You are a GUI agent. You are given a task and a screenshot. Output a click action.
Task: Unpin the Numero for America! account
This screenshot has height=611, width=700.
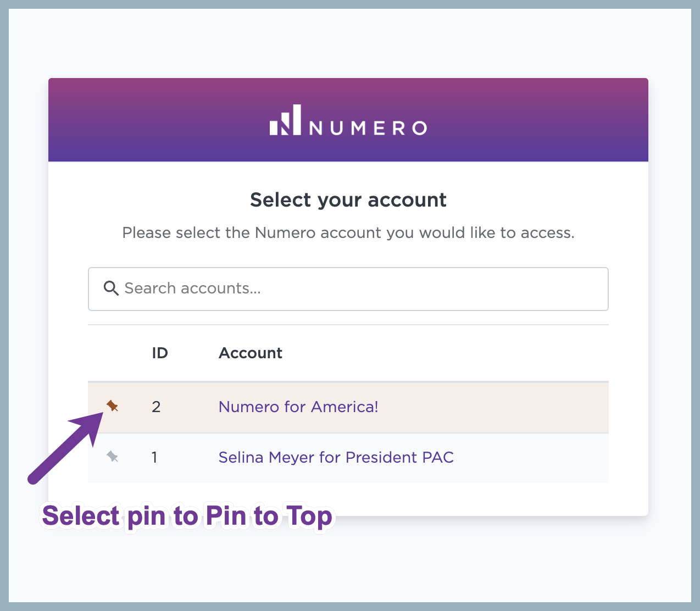coord(112,406)
